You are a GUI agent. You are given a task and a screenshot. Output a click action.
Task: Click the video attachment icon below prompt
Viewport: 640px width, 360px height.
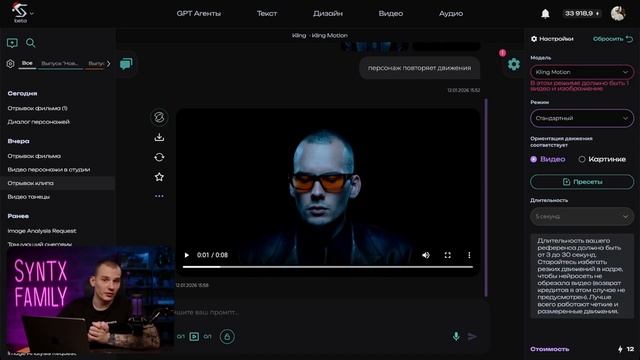click(194, 336)
